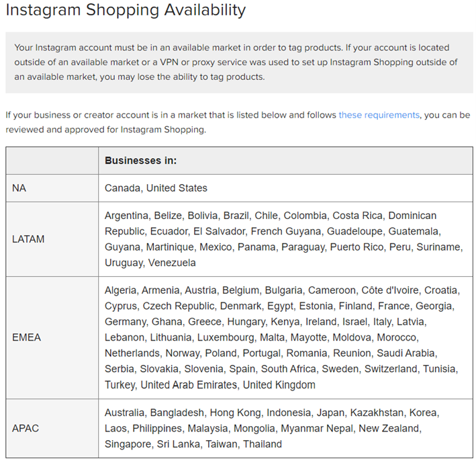Click the LATAM region row label
This screenshot has width=476, height=461.
tap(28, 239)
